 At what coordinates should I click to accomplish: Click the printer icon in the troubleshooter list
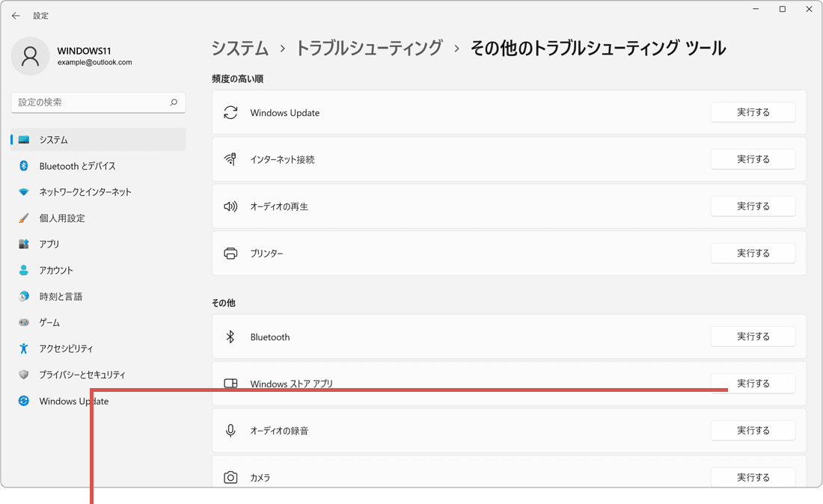coord(231,253)
